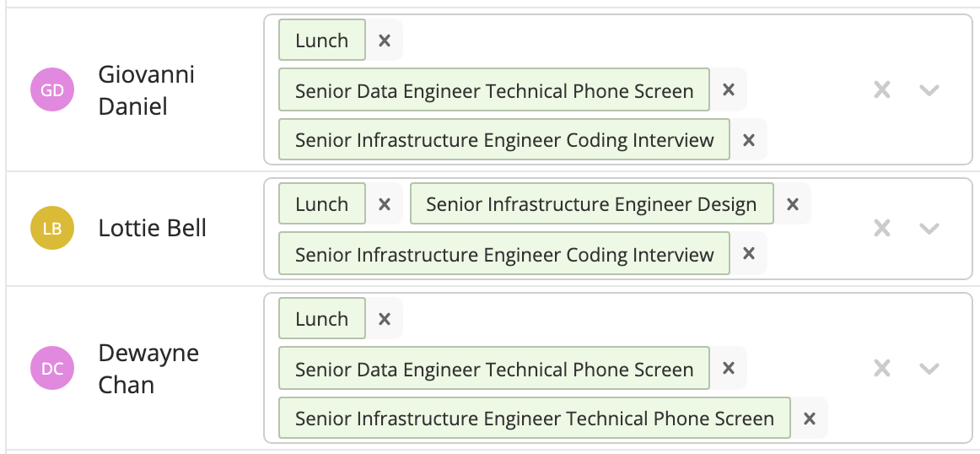
Task: Remove Lottie's Senior Infrastructure Engineer Design tag
Action: point(793,204)
